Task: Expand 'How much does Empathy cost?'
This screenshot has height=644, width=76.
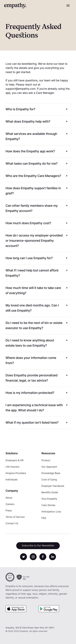Action: [38, 223]
